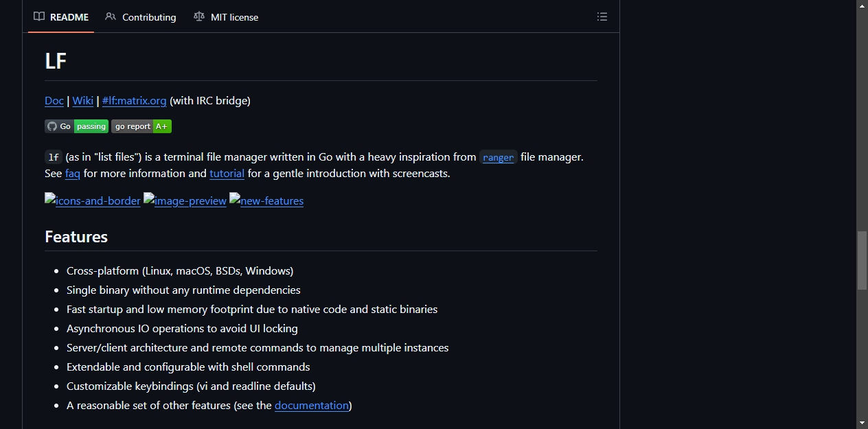The image size is (868, 429).
Task: Open the faq link
Action: point(73,174)
